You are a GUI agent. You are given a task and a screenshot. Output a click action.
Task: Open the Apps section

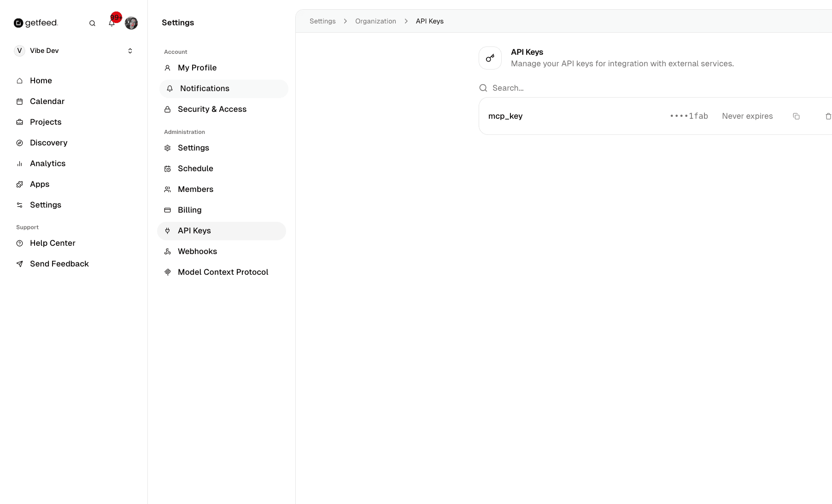click(x=39, y=184)
